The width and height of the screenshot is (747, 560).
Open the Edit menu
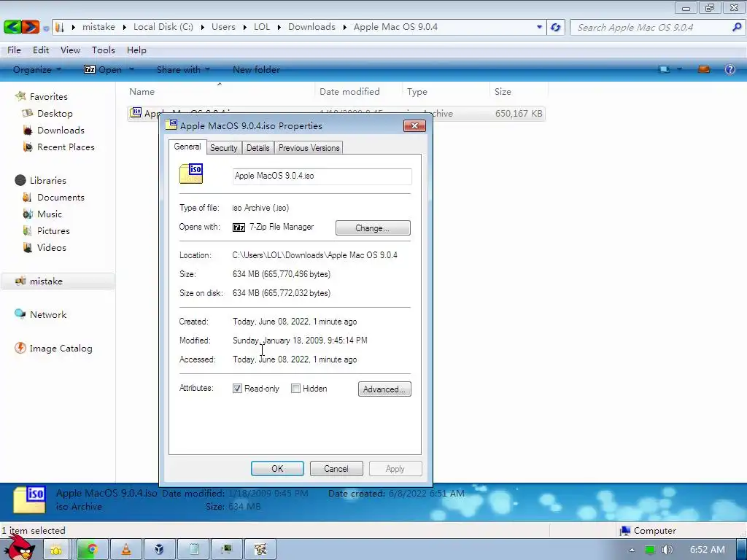tap(41, 50)
